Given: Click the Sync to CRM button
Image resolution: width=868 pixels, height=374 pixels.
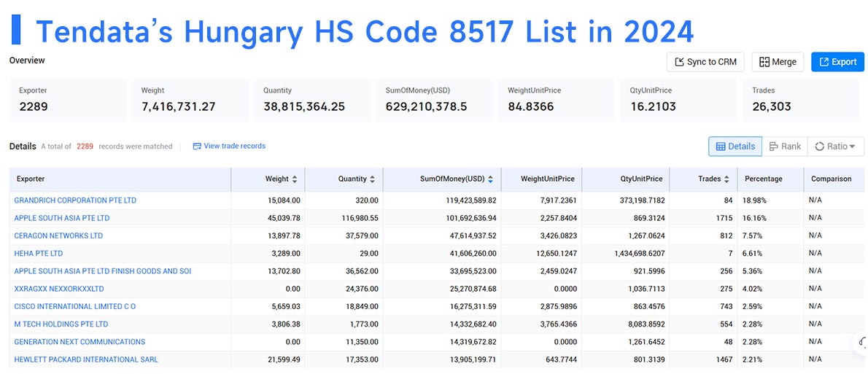Looking at the screenshot, I should [705, 62].
